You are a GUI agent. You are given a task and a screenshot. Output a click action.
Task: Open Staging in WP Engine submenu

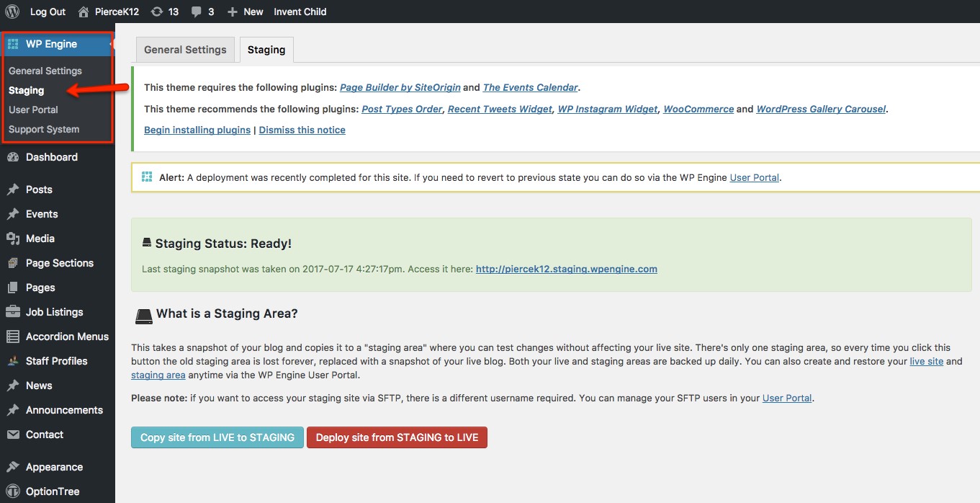(x=27, y=90)
